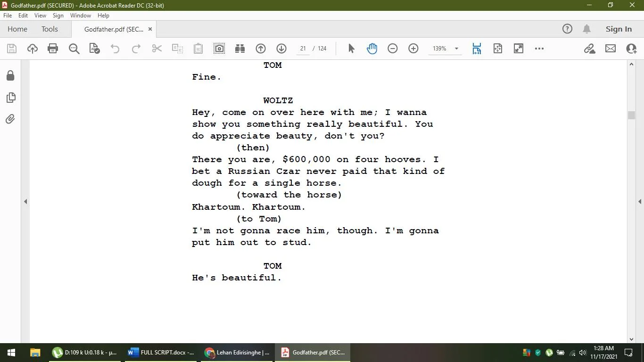
Task: Switch to the Home tab
Action: click(x=17, y=29)
